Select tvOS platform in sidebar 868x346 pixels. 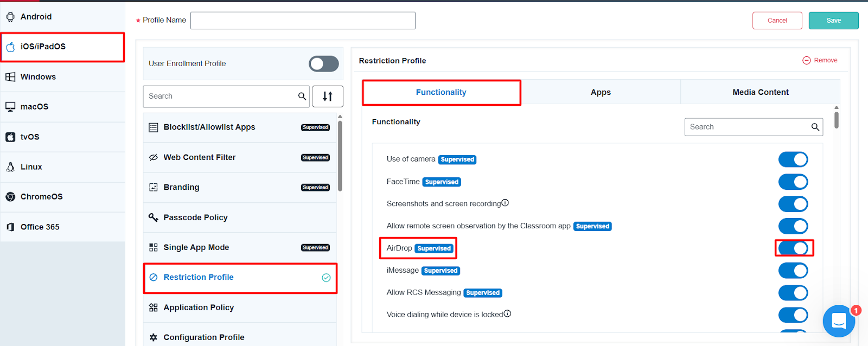[x=62, y=137]
